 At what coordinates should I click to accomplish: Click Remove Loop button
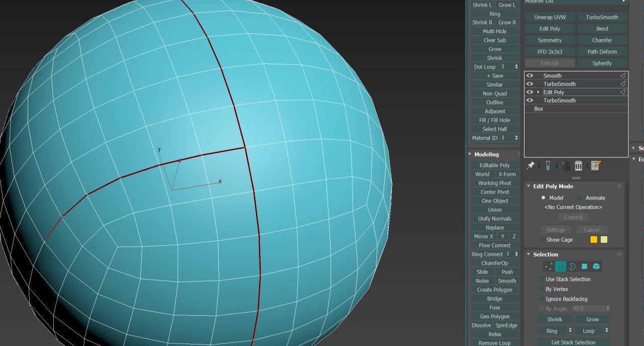click(x=495, y=343)
